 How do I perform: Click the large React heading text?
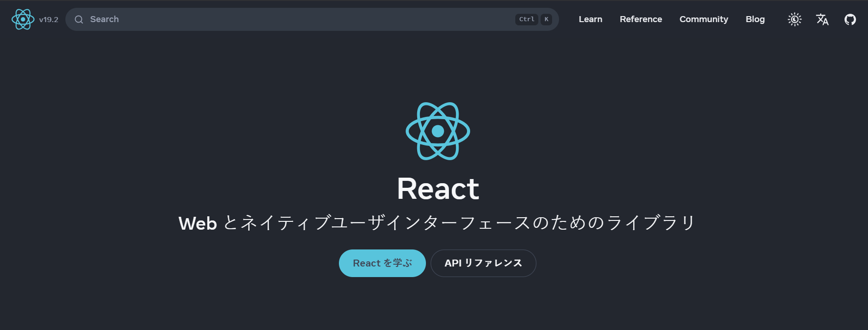[438, 189]
